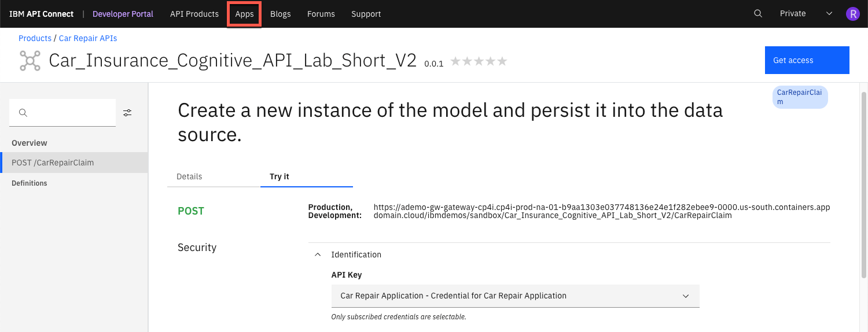Follow the Car Repair APIs breadcrumb link
The image size is (868, 332).
pyautogui.click(x=88, y=38)
